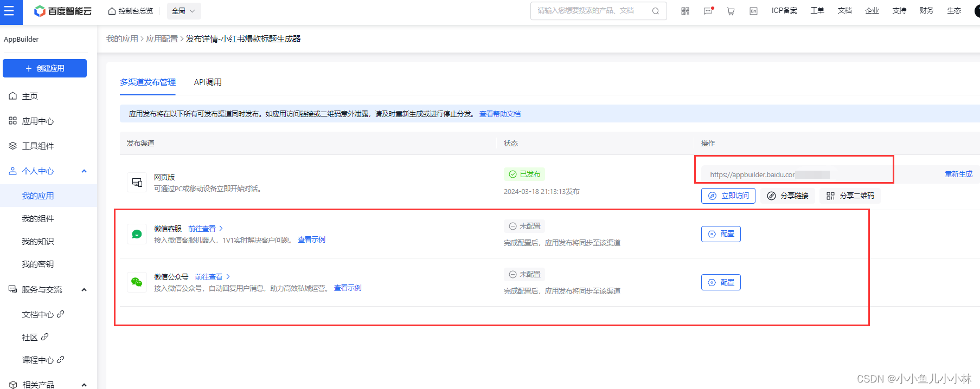Open the ICP备案 menu
Image resolution: width=980 pixels, height=389 pixels.
(x=784, y=10)
